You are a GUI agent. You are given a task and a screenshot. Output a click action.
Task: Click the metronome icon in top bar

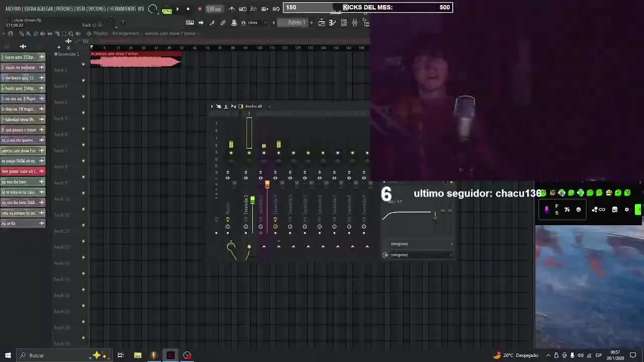point(231,9)
